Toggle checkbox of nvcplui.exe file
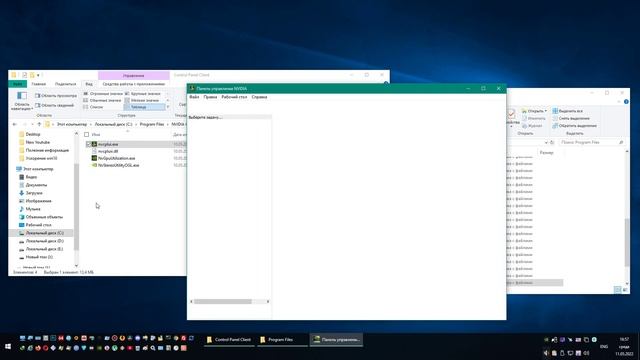Image resolution: width=640 pixels, height=360 pixels. [x=89, y=144]
